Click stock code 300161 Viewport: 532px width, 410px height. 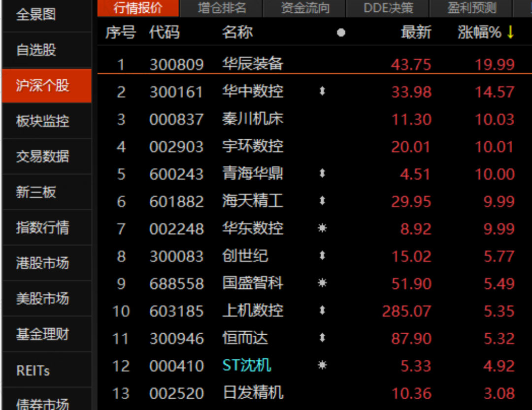(176, 92)
